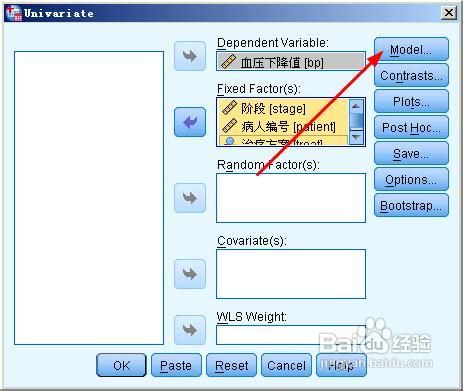463x391 pixels.
Task: Click the arrow button beside Covariate(s)
Action: pos(190,274)
